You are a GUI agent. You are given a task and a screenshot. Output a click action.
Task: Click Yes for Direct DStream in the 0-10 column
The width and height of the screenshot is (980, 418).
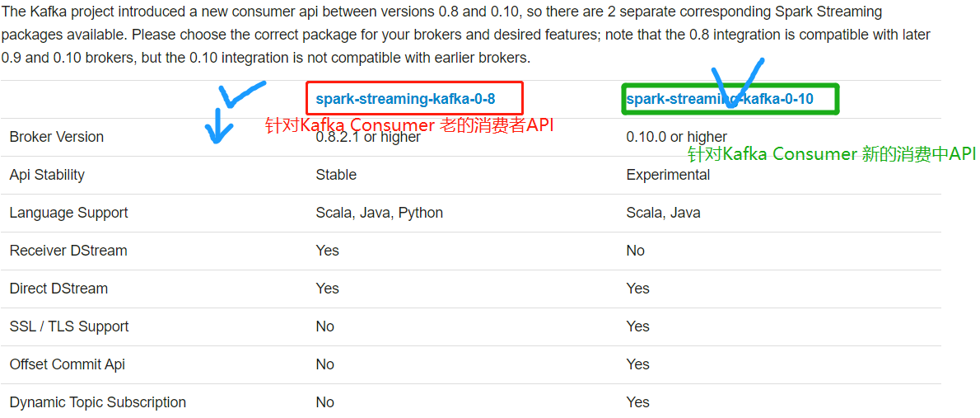click(638, 289)
